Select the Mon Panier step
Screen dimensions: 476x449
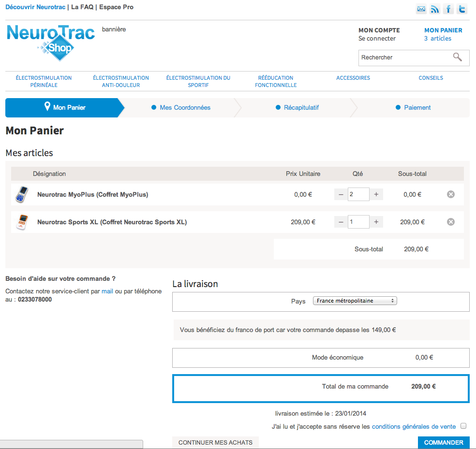65,107
